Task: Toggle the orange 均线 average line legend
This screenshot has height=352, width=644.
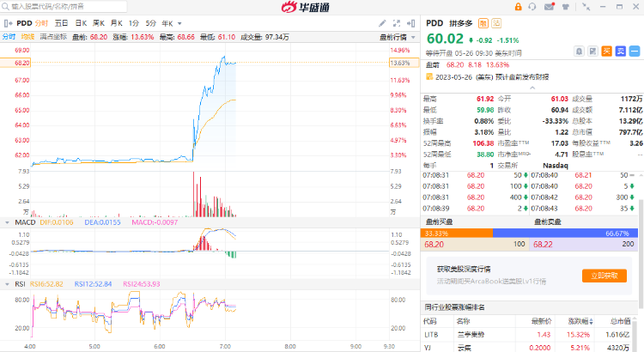Action: click(28, 37)
